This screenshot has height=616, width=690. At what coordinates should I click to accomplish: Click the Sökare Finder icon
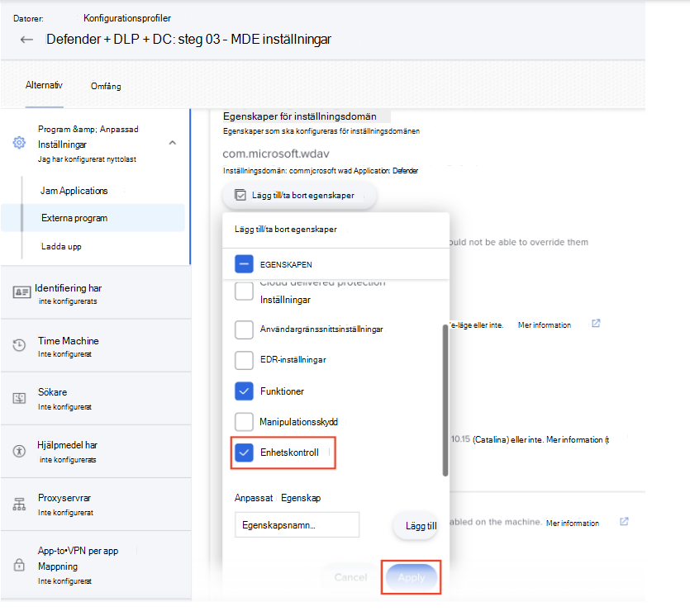pos(19,398)
